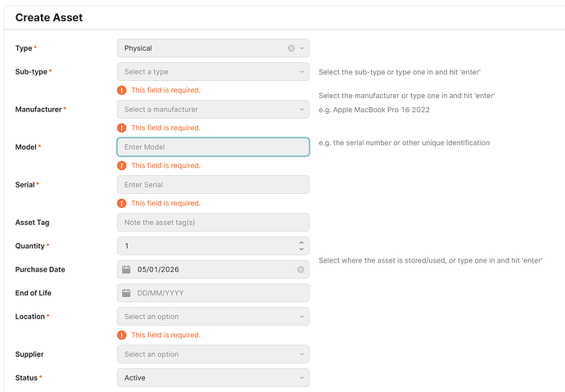Click the End of Life calendar icon

pyautogui.click(x=127, y=293)
